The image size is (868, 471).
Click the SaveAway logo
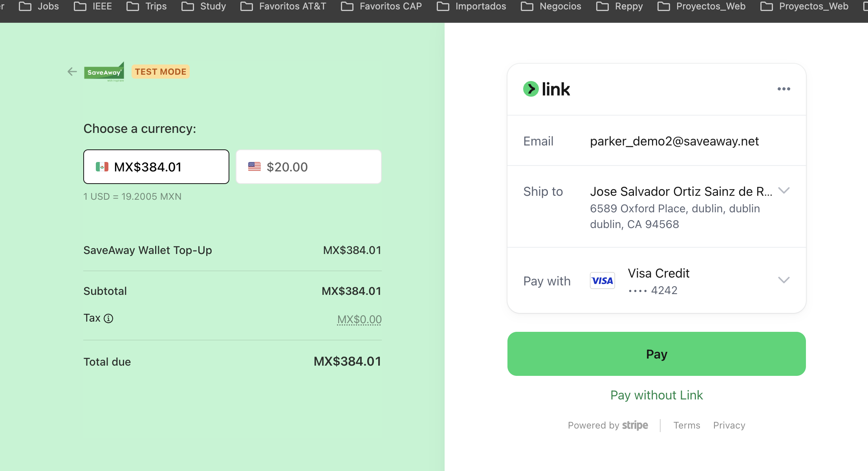pyautogui.click(x=103, y=72)
